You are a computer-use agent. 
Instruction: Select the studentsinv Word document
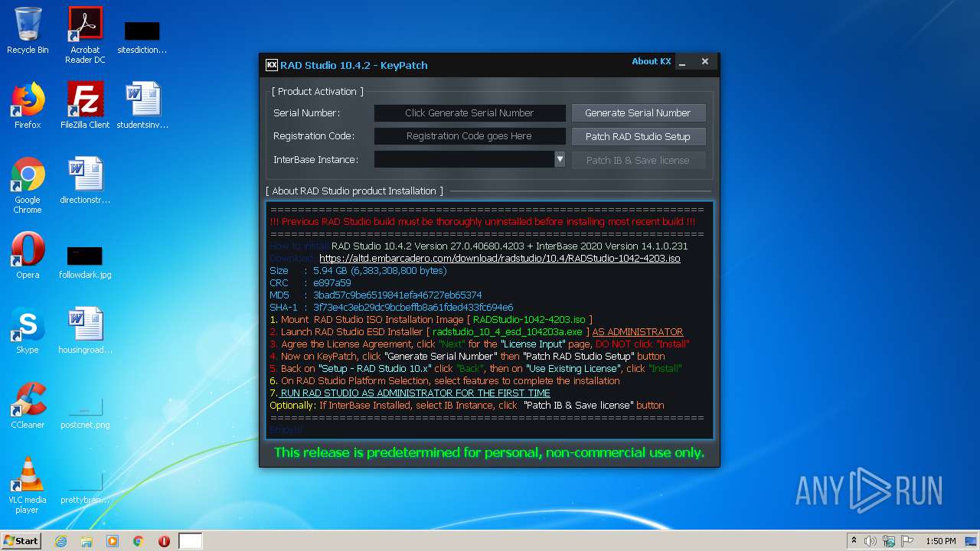click(142, 106)
